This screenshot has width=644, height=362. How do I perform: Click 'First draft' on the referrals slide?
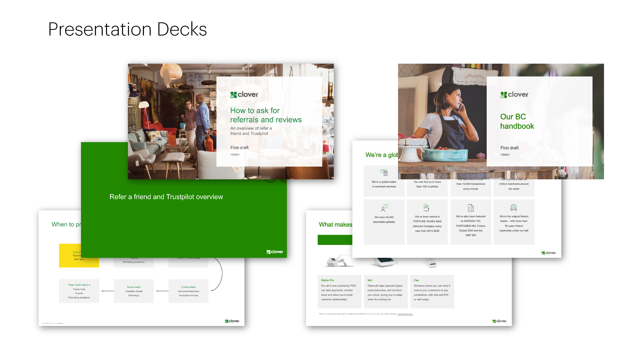coord(239,148)
